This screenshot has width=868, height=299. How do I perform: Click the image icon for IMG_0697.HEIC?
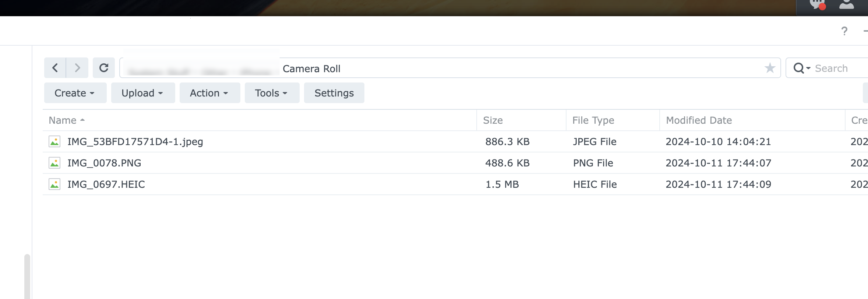(54, 184)
